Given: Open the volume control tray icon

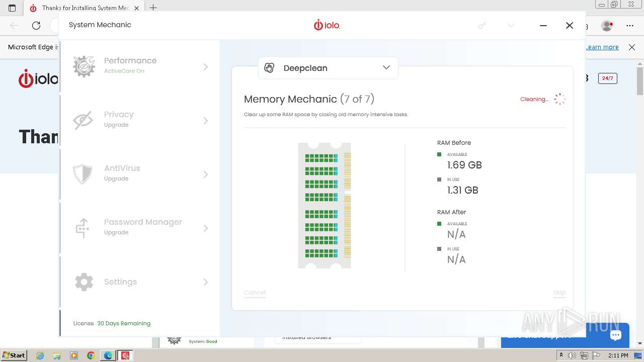Looking at the screenshot, I should [x=572, y=355].
